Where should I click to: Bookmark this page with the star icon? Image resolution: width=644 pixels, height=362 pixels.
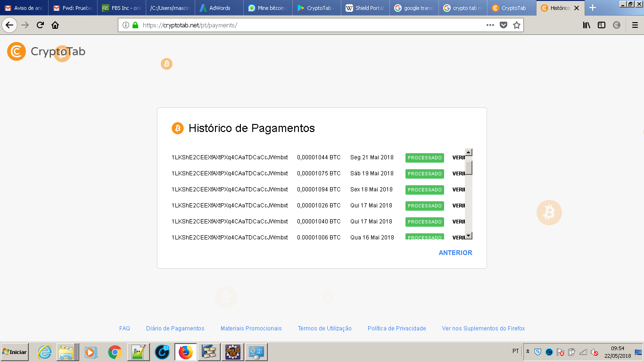[x=517, y=25]
